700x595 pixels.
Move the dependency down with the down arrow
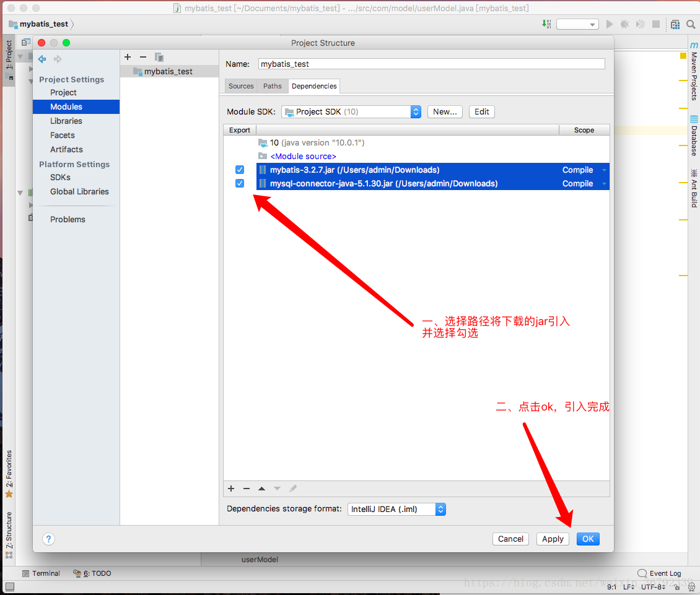pyautogui.click(x=278, y=489)
